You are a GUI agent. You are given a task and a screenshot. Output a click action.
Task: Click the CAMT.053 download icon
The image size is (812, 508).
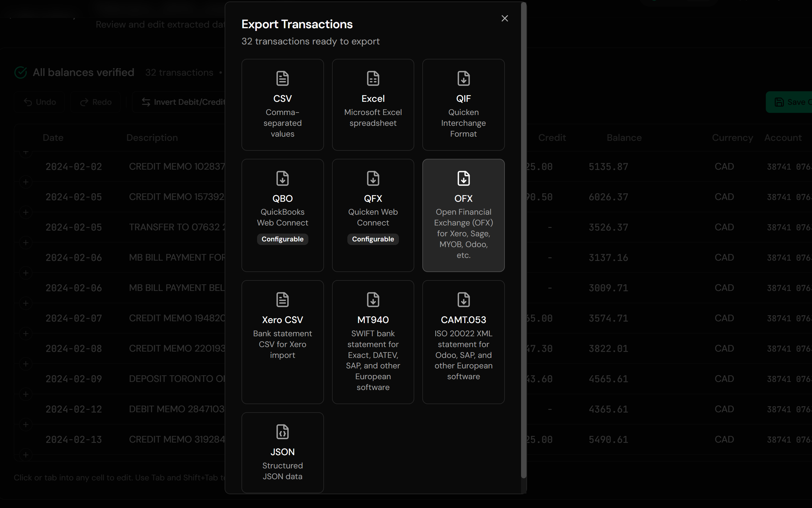click(x=463, y=299)
